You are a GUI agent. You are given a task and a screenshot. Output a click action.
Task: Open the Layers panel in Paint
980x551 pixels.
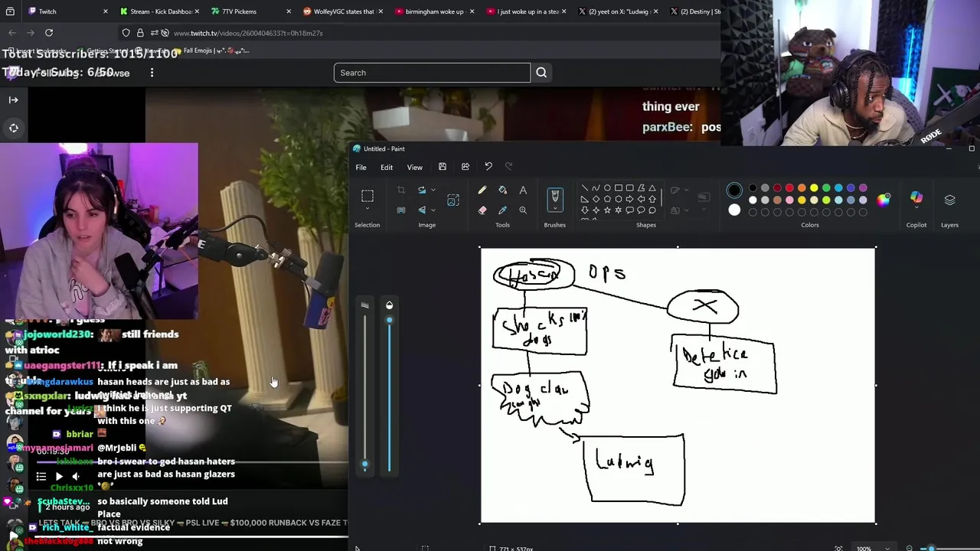tap(949, 201)
